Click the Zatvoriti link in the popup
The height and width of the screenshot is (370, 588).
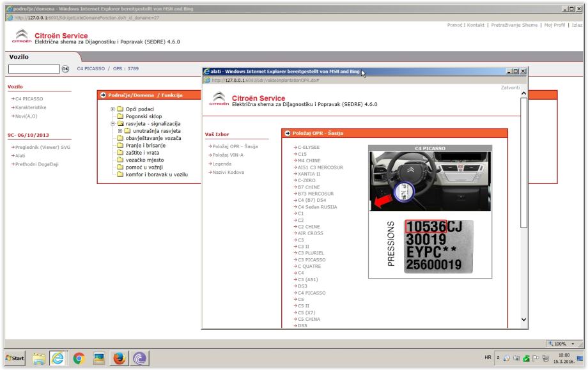pyautogui.click(x=509, y=87)
